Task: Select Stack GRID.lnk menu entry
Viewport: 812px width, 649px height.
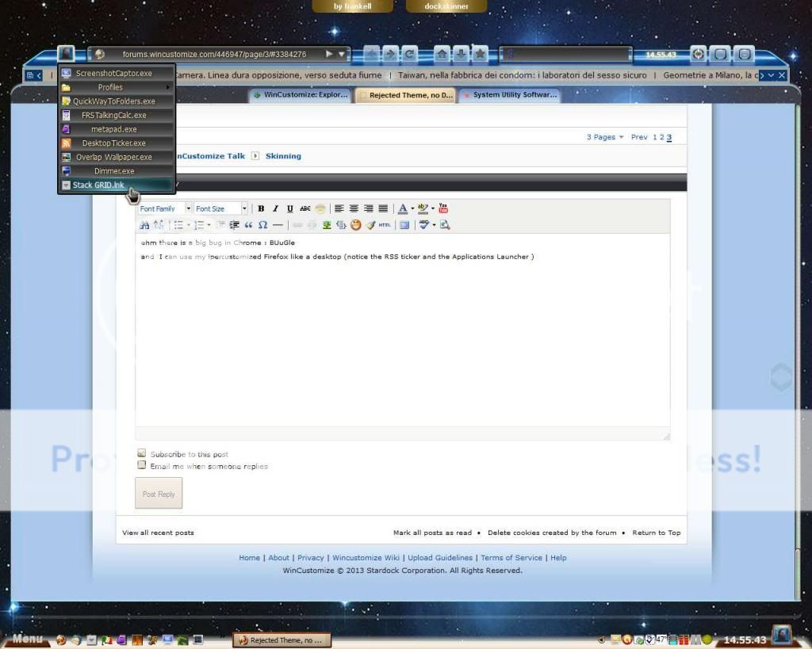Action: point(117,185)
